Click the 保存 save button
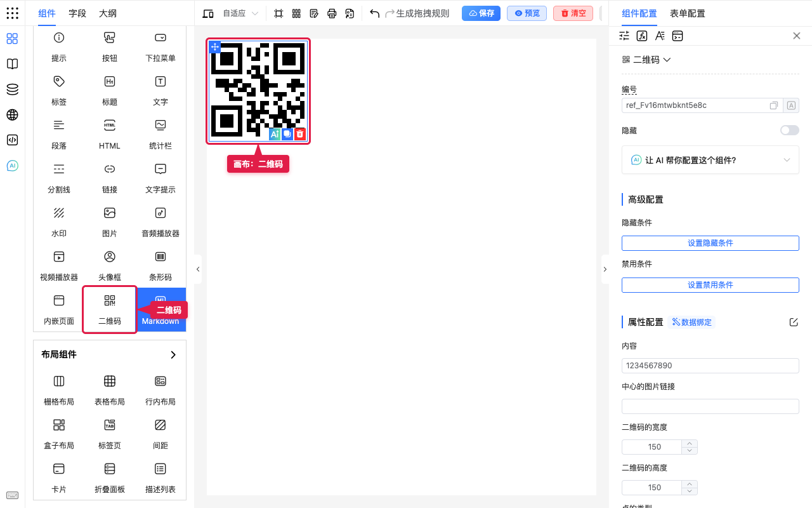The height and width of the screenshot is (508, 812). point(481,13)
